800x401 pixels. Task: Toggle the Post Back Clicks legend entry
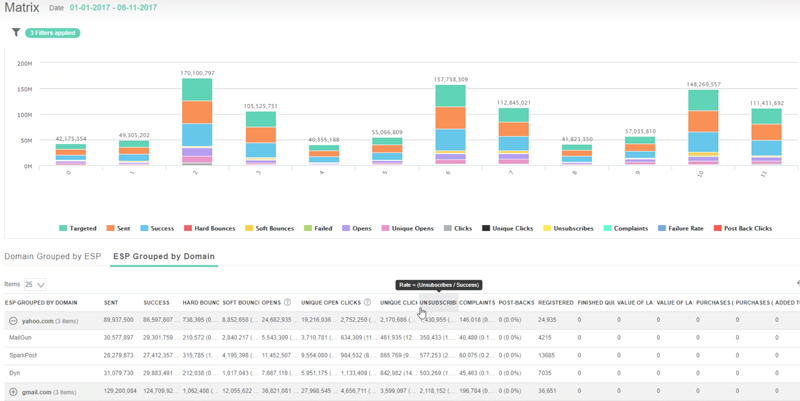tap(743, 229)
